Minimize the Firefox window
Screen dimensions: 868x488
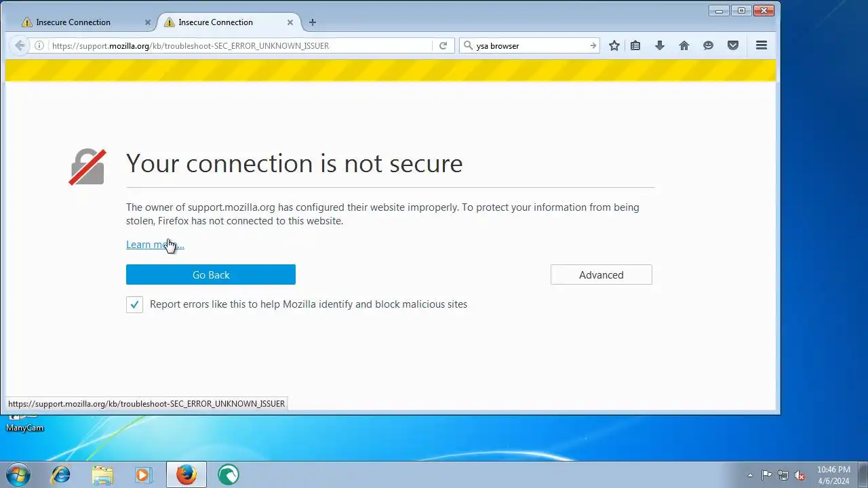click(x=719, y=10)
